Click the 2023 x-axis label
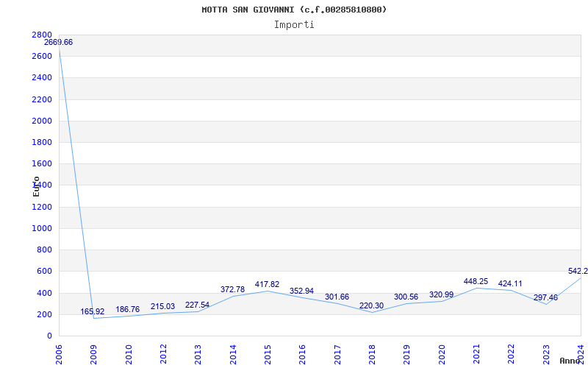The image size is (588, 368). point(545,355)
